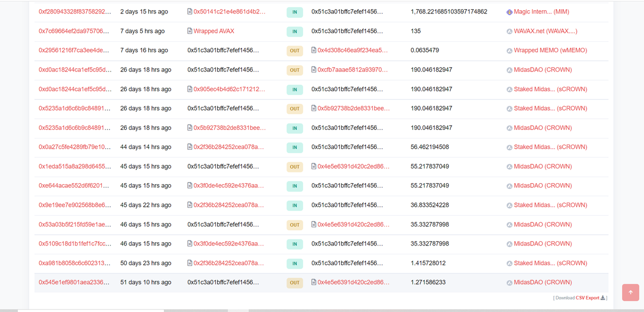Open transaction 0x5109c18d1b1fef1c7fcc
Viewport: 644px width, 312px height.
point(75,244)
